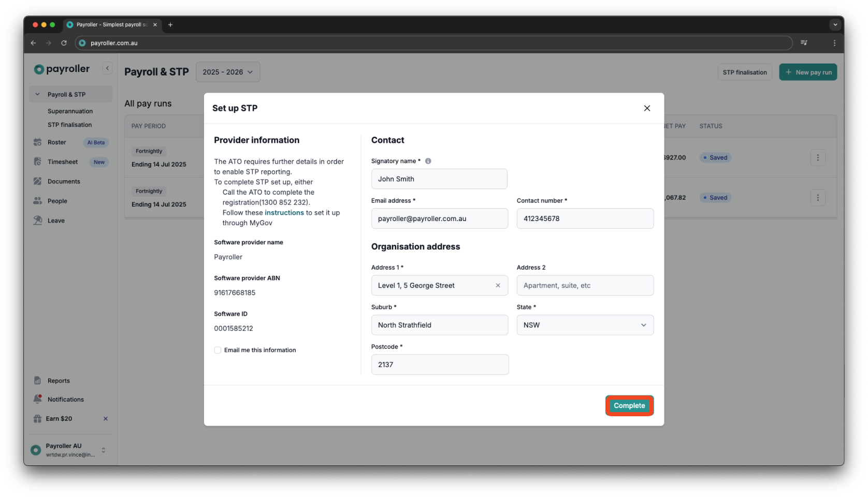868x497 pixels.
Task: Click the PAY PERIOD column header
Action: click(149, 126)
